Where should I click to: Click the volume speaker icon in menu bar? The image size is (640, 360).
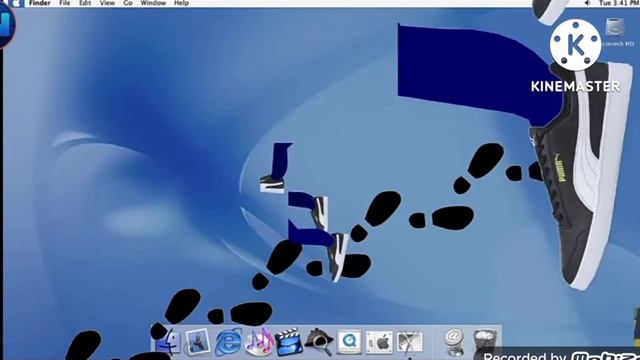587,3
